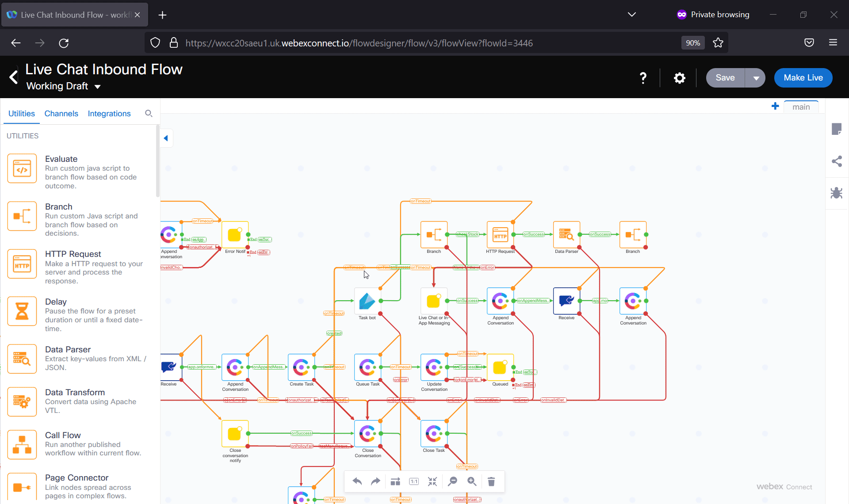Select the Queued node
849x504 pixels.
(x=500, y=367)
